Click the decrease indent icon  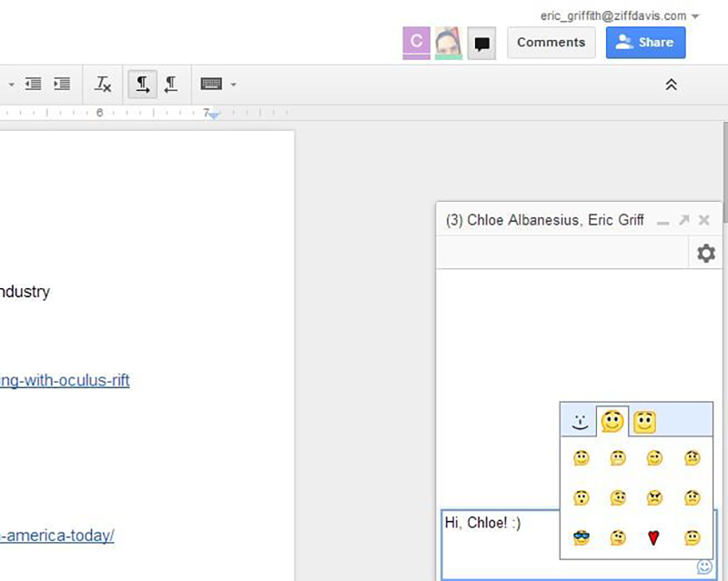[x=34, y=85]
